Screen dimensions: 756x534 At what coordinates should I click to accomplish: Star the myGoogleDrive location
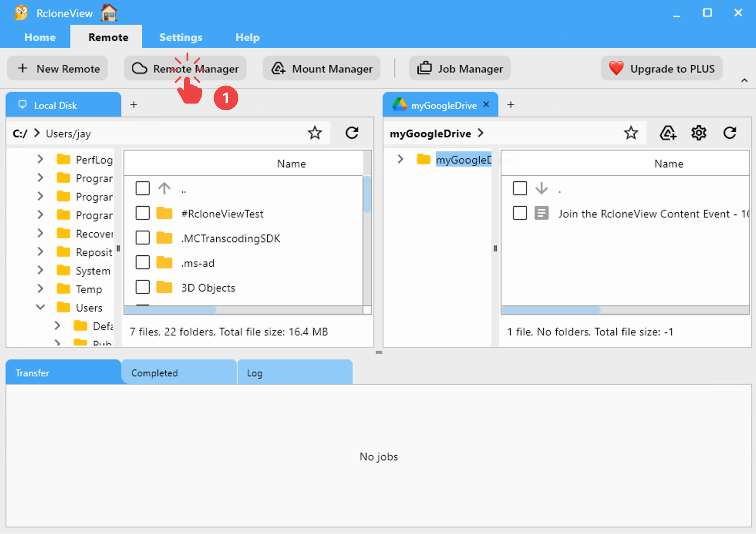[631, 133]
